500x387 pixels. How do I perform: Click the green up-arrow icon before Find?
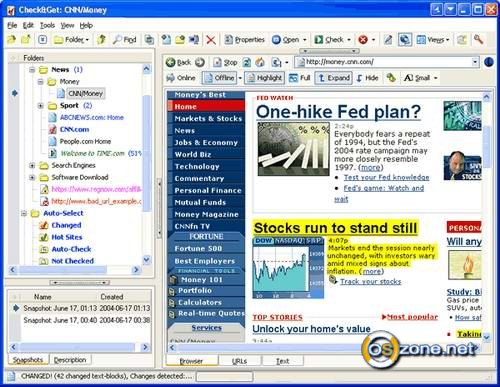[102, 40]
